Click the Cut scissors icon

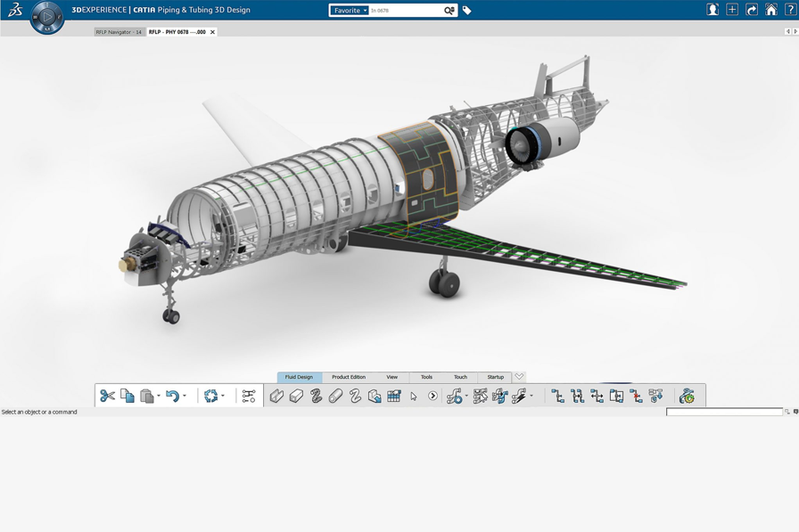tap(108, 396)
